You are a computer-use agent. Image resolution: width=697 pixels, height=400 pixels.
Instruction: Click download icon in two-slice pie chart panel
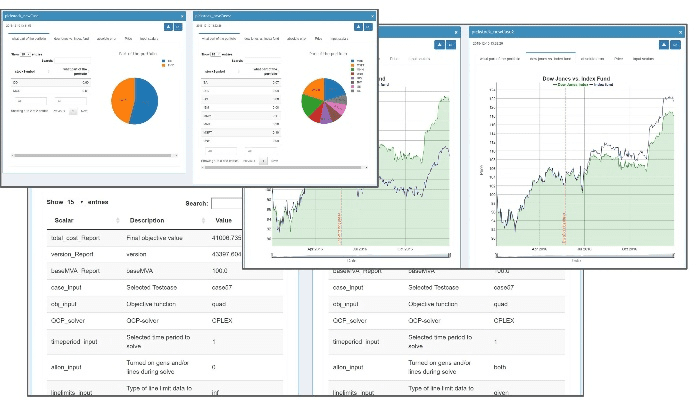pos(170,27)
